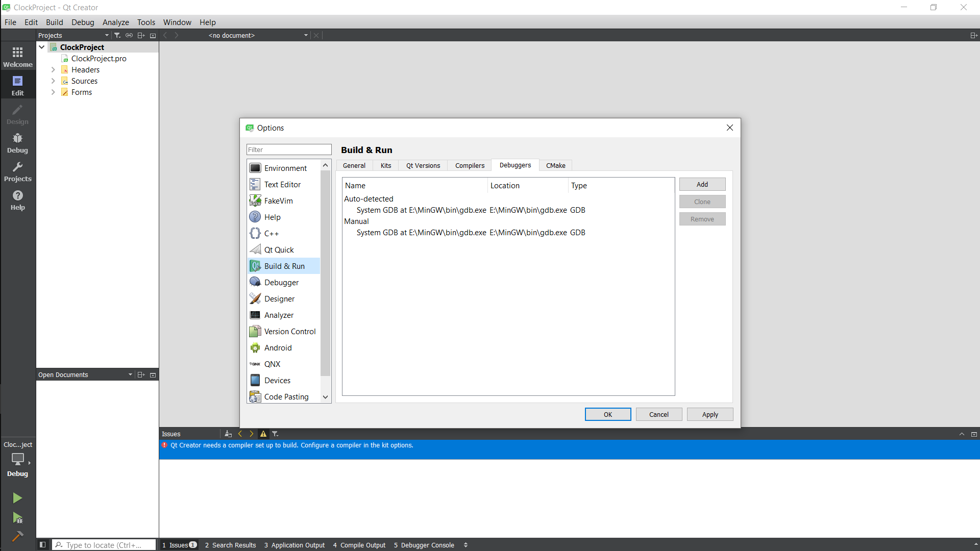The height and width of the screenshot is (551, 980).
Task: Switch to Edit mode
Action: pos(18,85)
